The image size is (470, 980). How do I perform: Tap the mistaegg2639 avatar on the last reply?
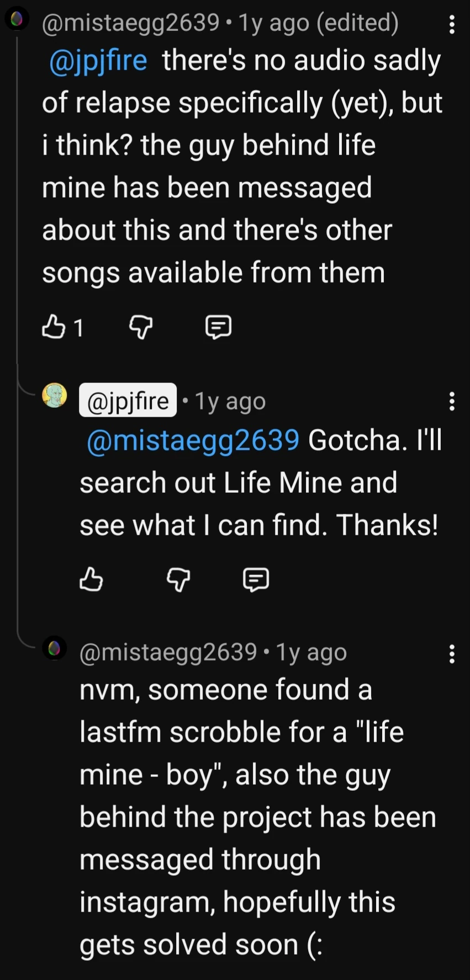point(54,649)
